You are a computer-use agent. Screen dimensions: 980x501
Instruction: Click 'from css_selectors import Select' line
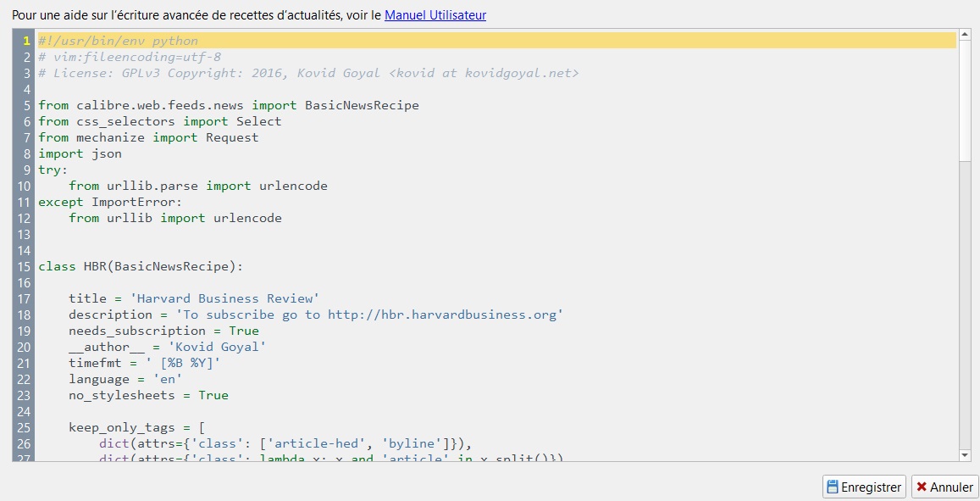159,121
